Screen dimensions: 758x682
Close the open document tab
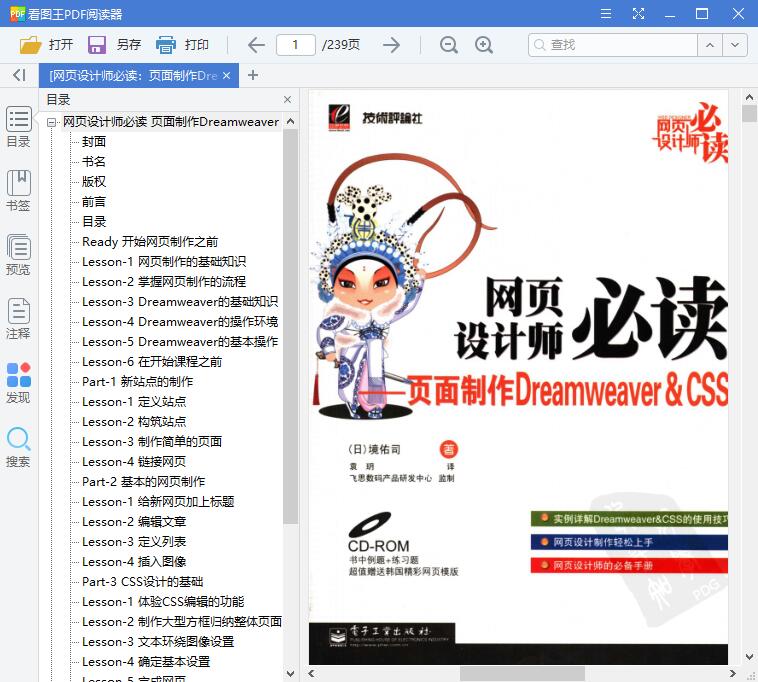[227, 75]
